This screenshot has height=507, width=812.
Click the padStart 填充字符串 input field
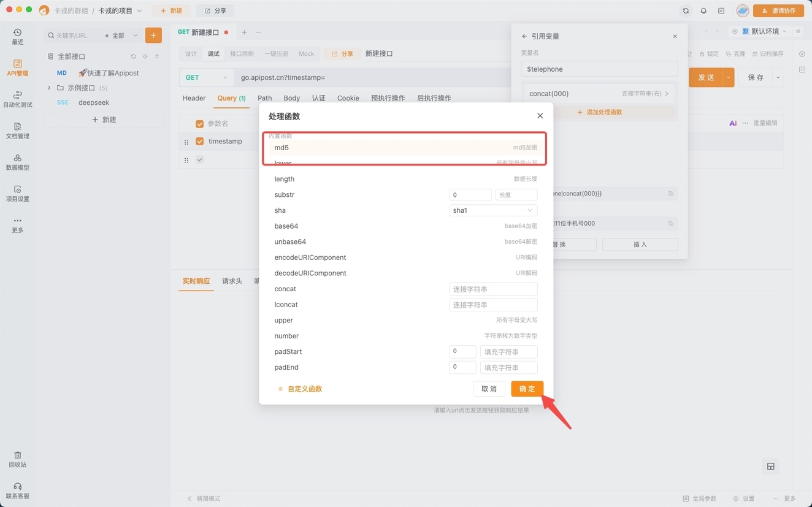click(509, 352)
